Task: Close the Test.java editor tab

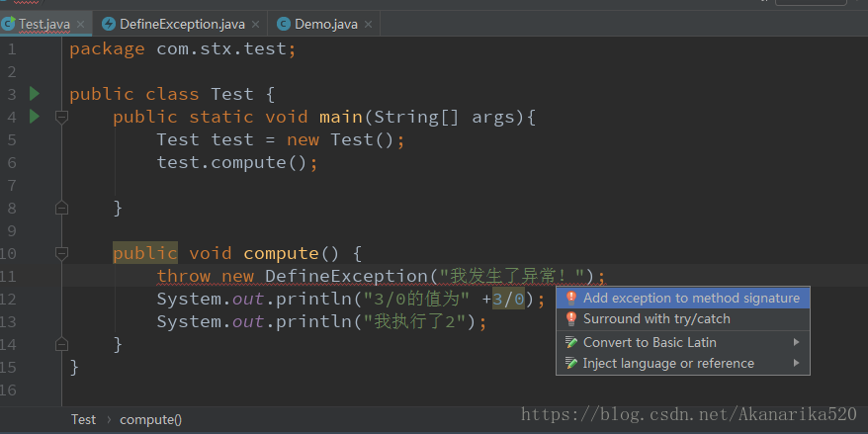Action: (79, 24)
